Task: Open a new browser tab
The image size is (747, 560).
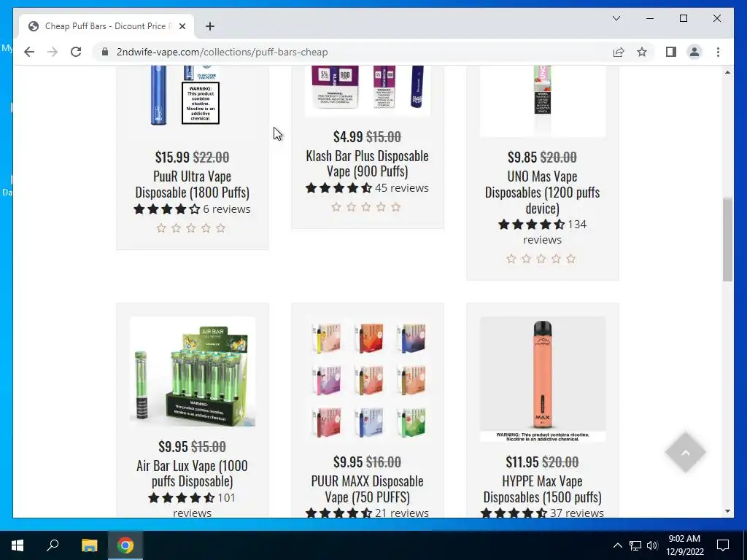Action: [x=209, y=26]
